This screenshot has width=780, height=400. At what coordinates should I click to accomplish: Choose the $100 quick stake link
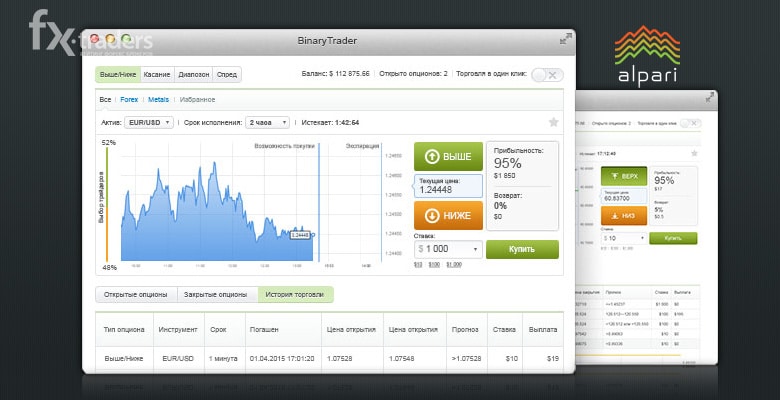[434, 265]
